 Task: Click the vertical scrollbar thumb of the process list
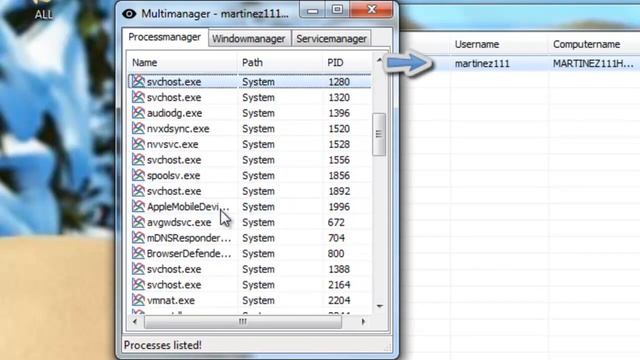[379, 134]
